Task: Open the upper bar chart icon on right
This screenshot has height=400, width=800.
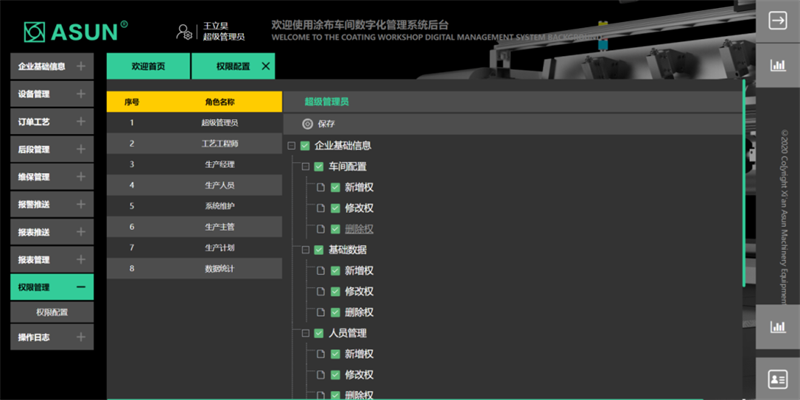Action: (776, 67)
